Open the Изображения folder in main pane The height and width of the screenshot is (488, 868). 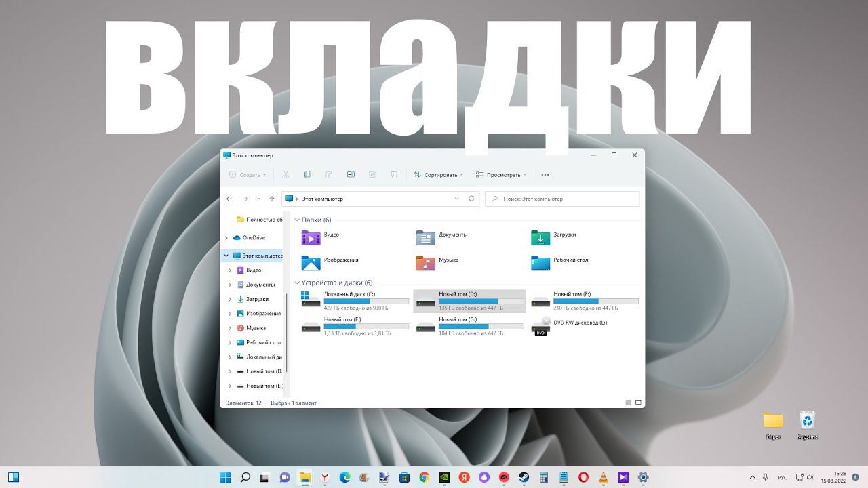330,263
